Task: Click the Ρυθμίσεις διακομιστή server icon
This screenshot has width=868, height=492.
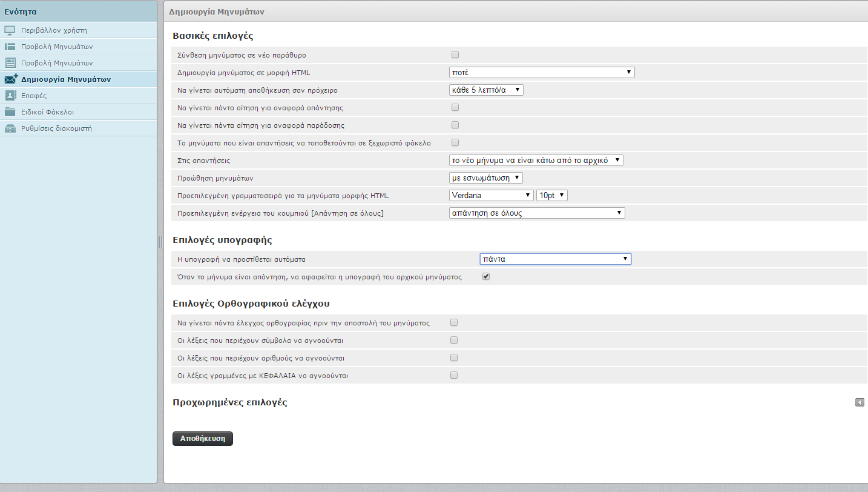Action: click(10, 128)
